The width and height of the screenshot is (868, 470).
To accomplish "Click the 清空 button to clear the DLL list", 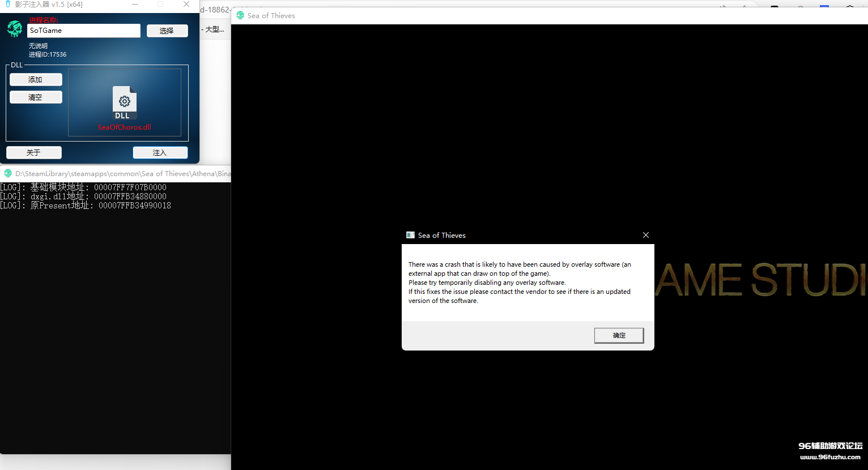I will [x=36, y=97].
